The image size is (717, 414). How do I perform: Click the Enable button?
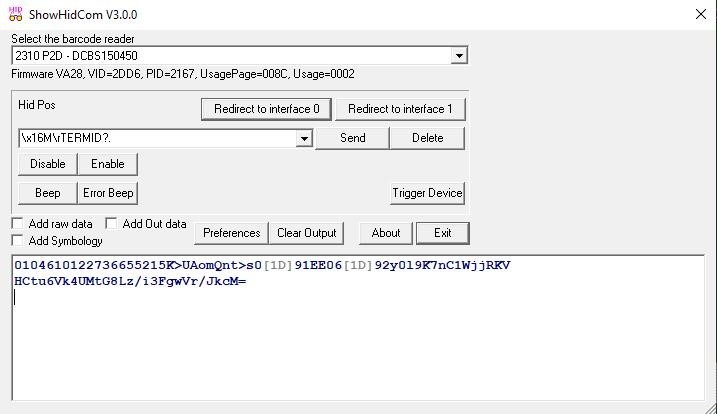pos(108,164)
